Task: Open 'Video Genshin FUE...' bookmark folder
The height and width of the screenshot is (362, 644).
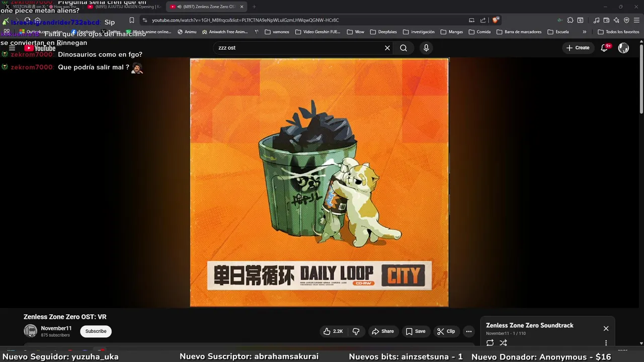Action: click(318, 32)
